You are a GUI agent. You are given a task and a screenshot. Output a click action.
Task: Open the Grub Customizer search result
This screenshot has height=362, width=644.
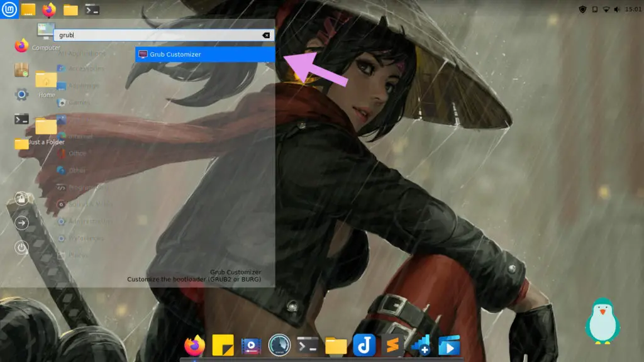(x=205, y=54)
